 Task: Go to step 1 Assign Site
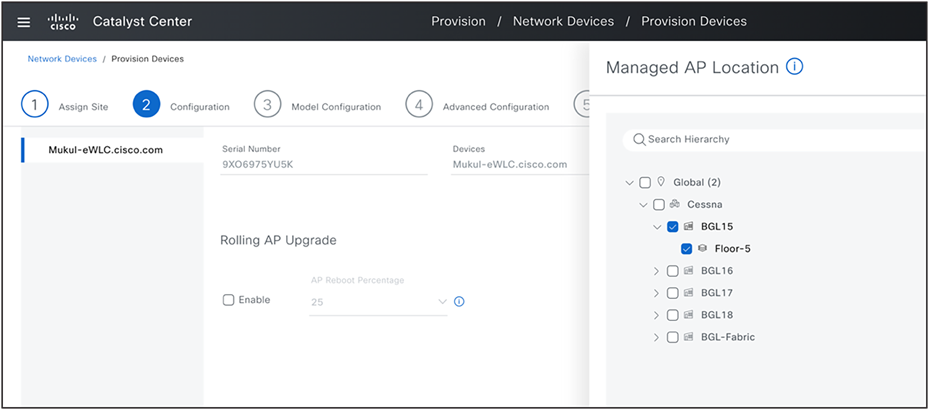65,105
